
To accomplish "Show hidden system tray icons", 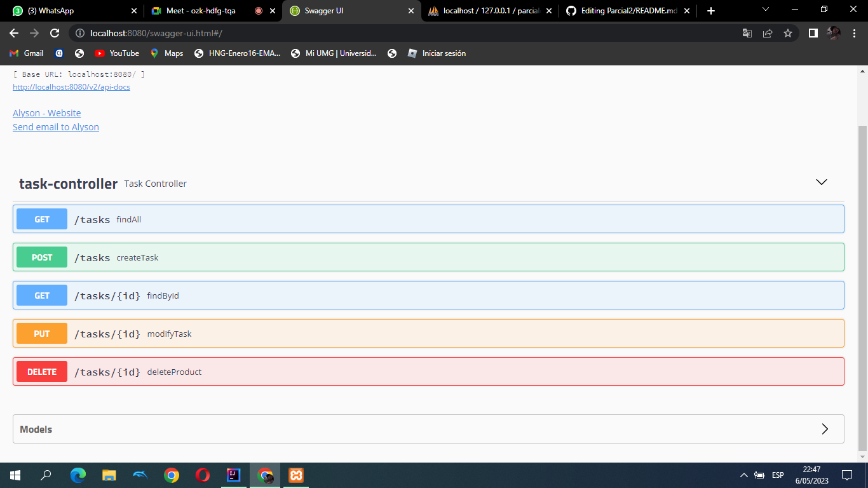I will (x=743, y=475).
